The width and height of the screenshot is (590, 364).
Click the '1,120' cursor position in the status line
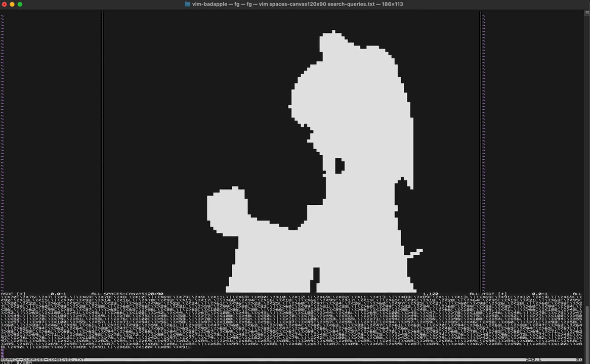tap(431, 294)
